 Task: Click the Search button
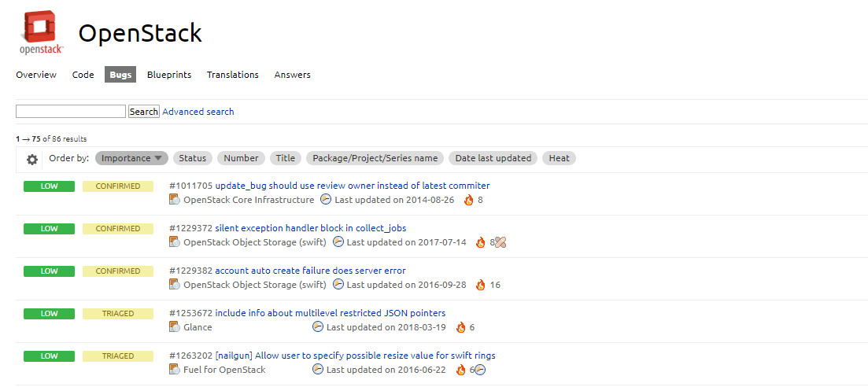144,111
